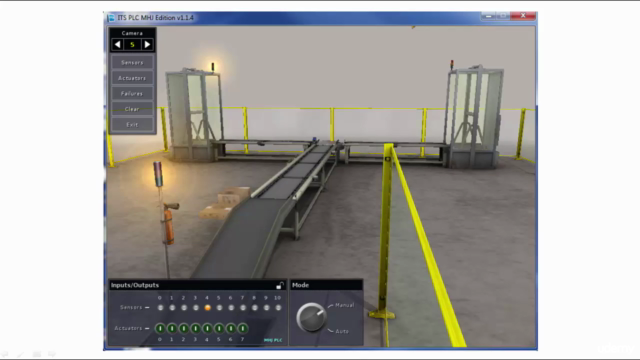This screenshot has width=640, height=360.
Task: Click the cardboard boxes beside the conveyor
Action: point(226,203)
